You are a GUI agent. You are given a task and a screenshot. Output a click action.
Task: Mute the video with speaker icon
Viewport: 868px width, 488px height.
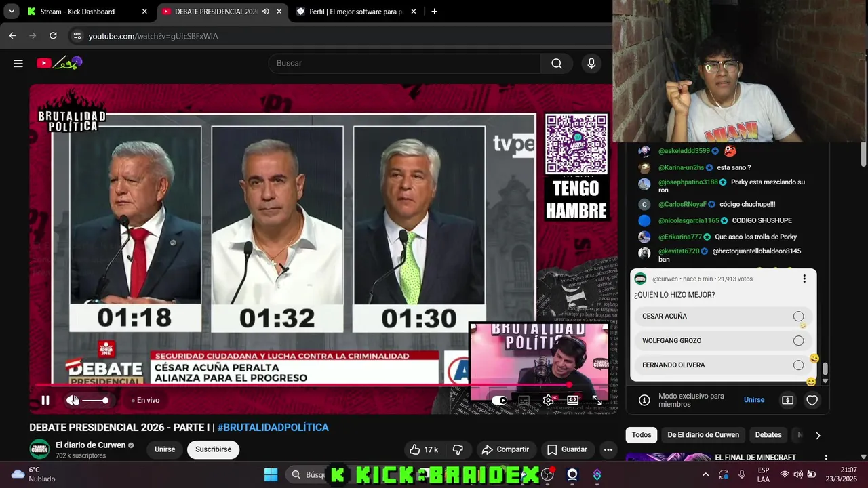73,401
